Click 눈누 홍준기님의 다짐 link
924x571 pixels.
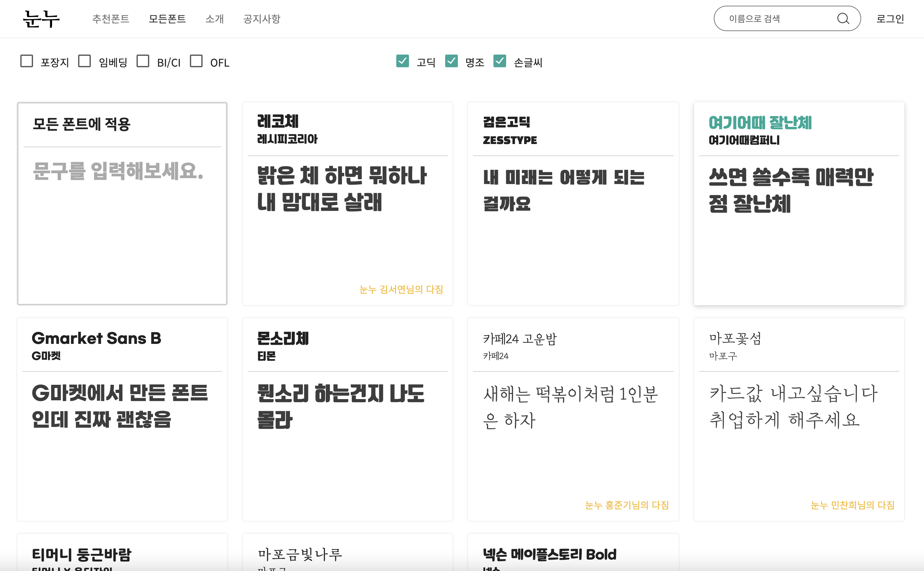pos(626,505)
